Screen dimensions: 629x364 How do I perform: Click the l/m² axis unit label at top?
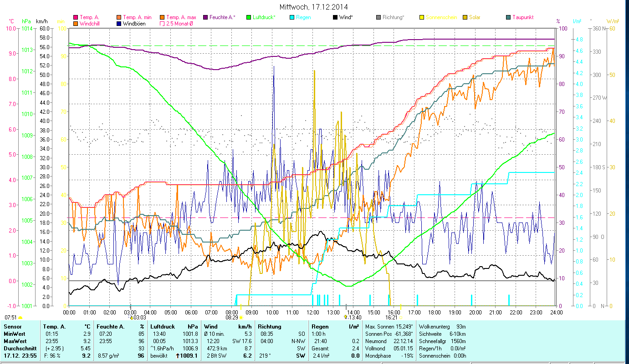[x=577, y=21]
